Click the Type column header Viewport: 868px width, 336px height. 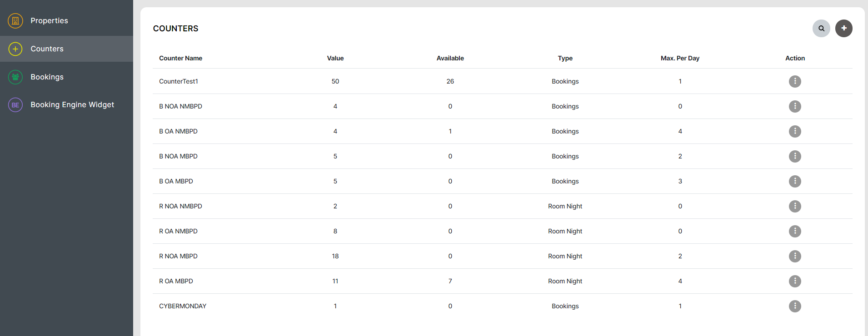(x=565, y=58)
